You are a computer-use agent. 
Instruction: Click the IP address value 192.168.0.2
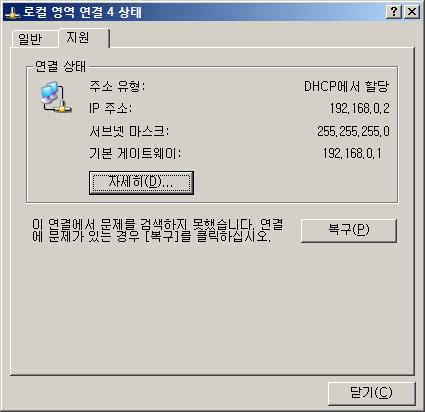pyautogui.click(x=360, y=108)
